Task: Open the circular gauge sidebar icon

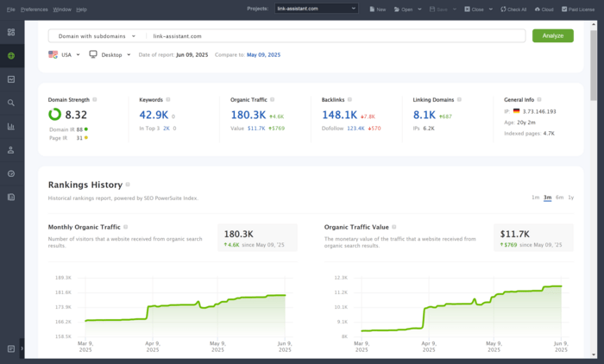Action: (x=11, y=173)
